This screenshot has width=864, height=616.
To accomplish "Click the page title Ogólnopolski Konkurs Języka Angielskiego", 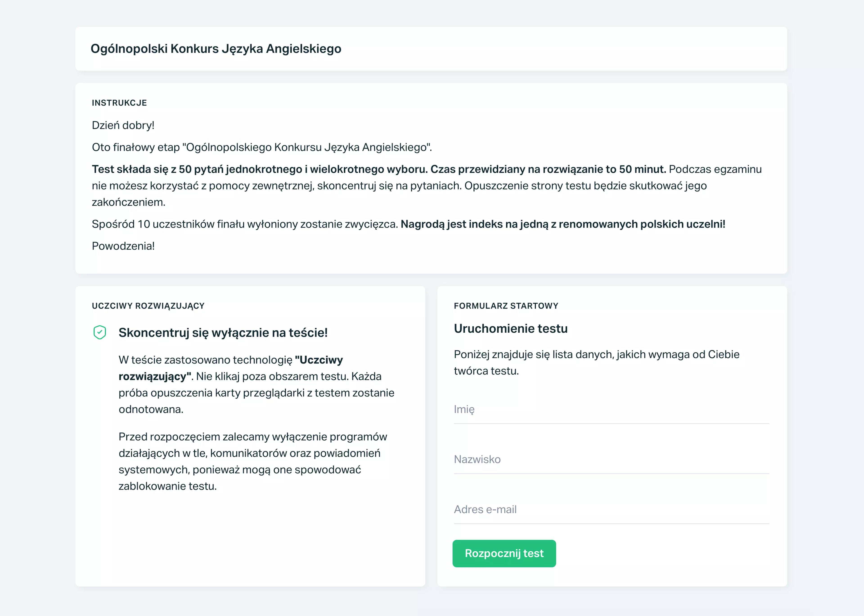I will pos(216,49).
